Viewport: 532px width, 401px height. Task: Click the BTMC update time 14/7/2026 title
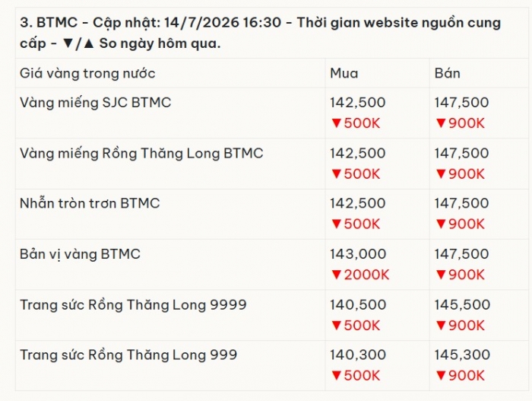(x=260, y=33)
